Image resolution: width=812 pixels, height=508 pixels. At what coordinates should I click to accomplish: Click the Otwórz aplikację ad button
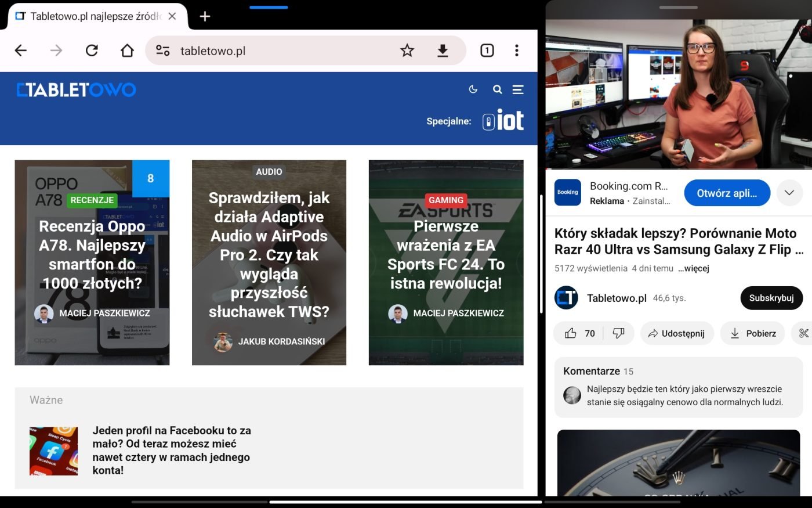(x=727, y=193)
